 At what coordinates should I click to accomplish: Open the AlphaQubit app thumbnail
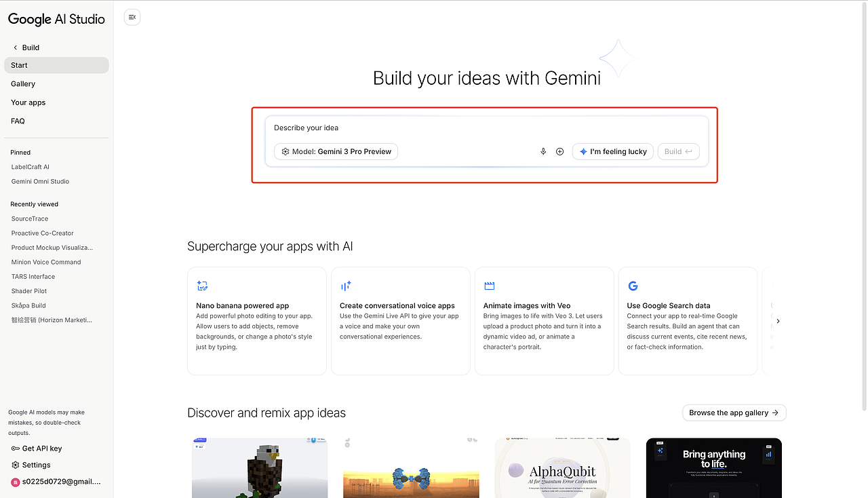tap(562, 468)
